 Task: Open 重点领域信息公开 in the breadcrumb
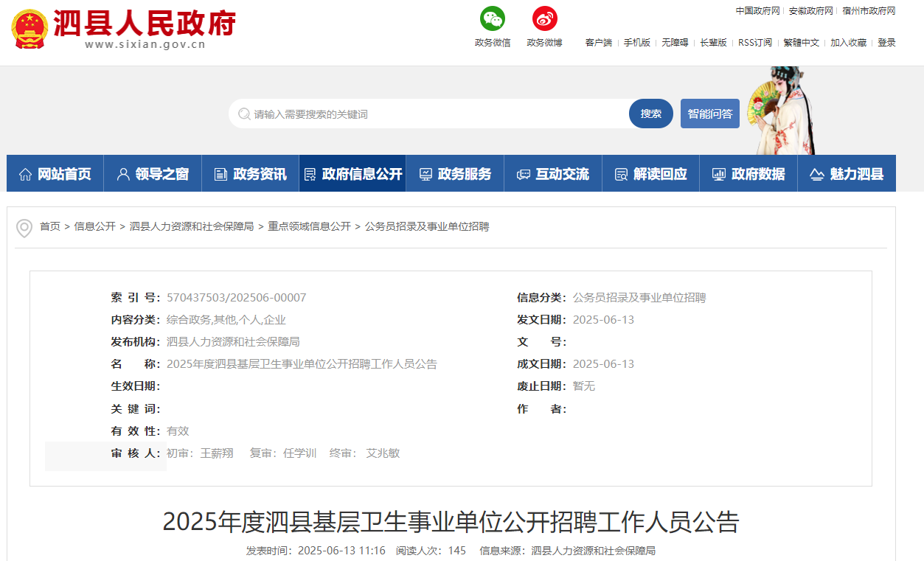[310, 226]
